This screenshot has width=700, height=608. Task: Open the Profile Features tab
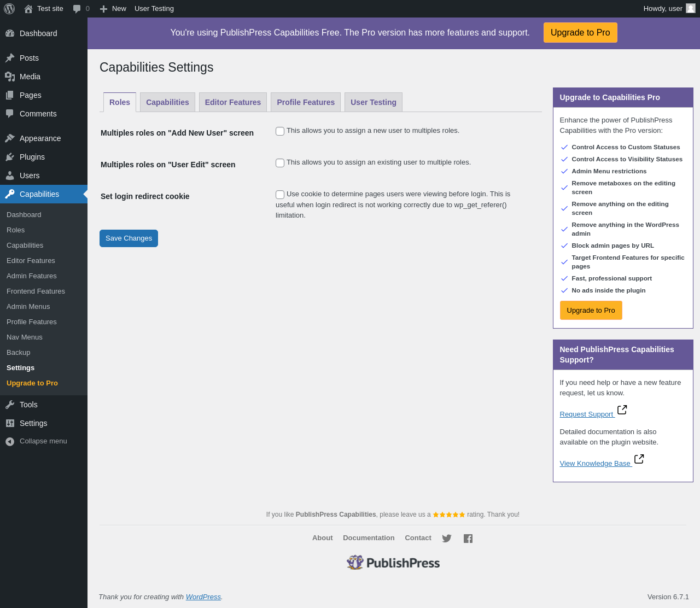pyautogui.click(x=306, y=102)
